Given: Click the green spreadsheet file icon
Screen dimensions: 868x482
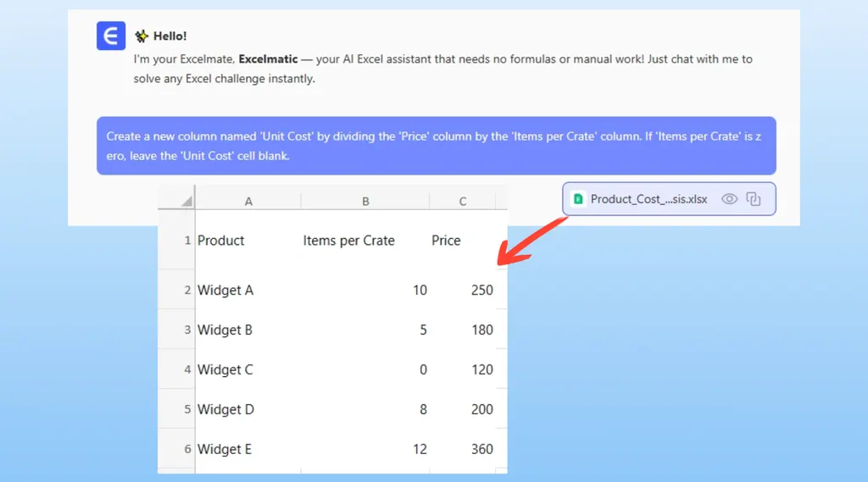Looking at the screenshot, I should click(x=578, y=199).
